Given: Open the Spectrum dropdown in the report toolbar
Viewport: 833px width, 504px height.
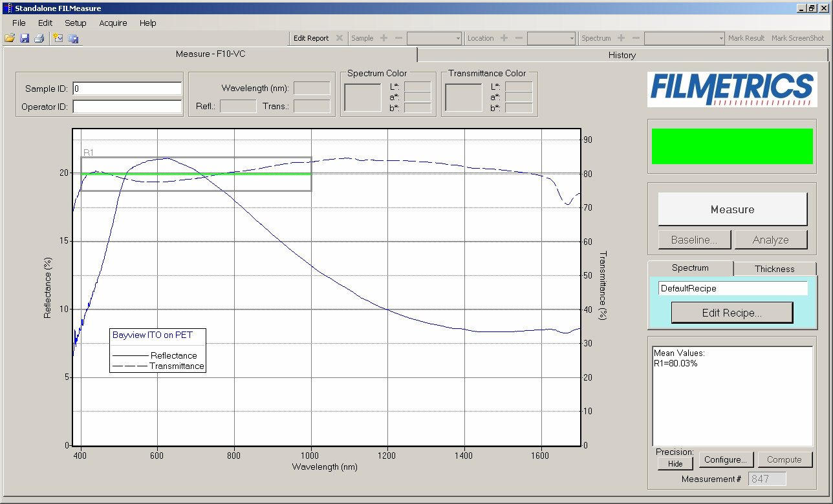Looking at the screenshot, I should (684, 39).
